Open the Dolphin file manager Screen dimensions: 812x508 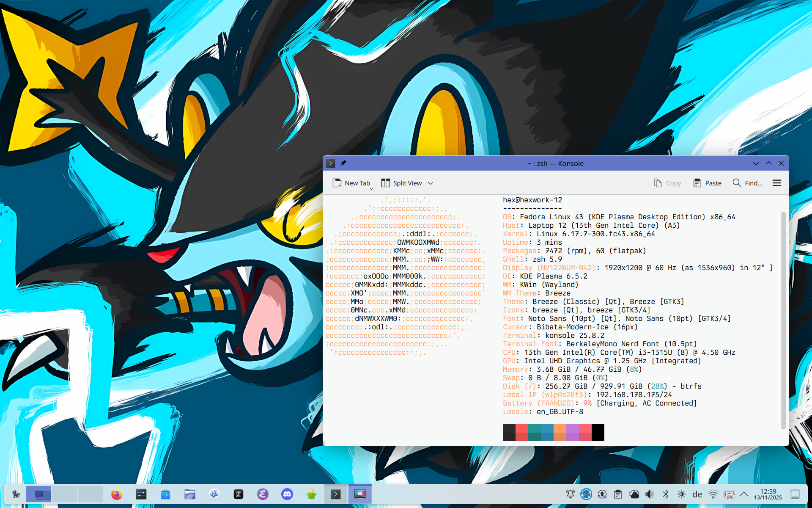pyautogui.click(x=189, y=494)
